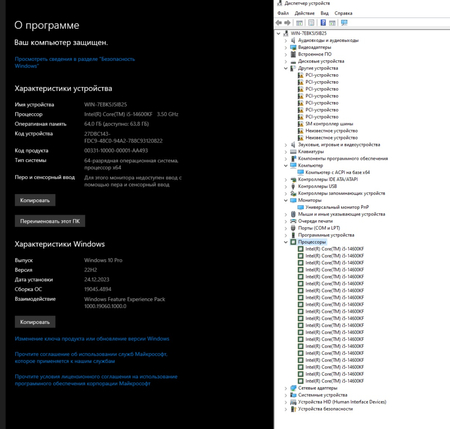Open the Файл menu
Viewport: 450px width, 429px height.
[283, 13]
